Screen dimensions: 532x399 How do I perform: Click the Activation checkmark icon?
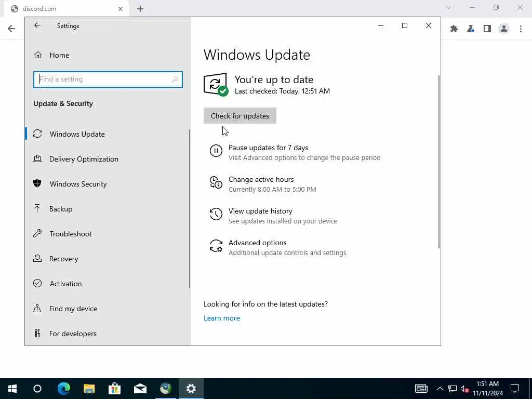tap(37, 283)
